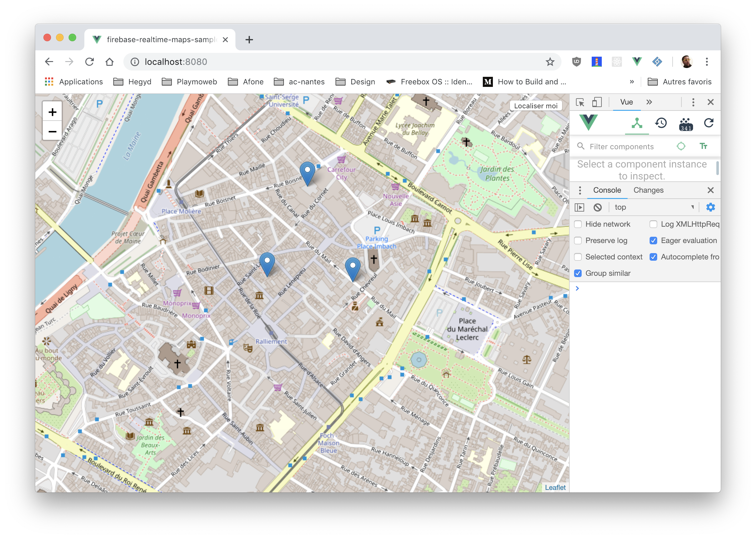Click the Localiser moi button

tap(535, 106)
